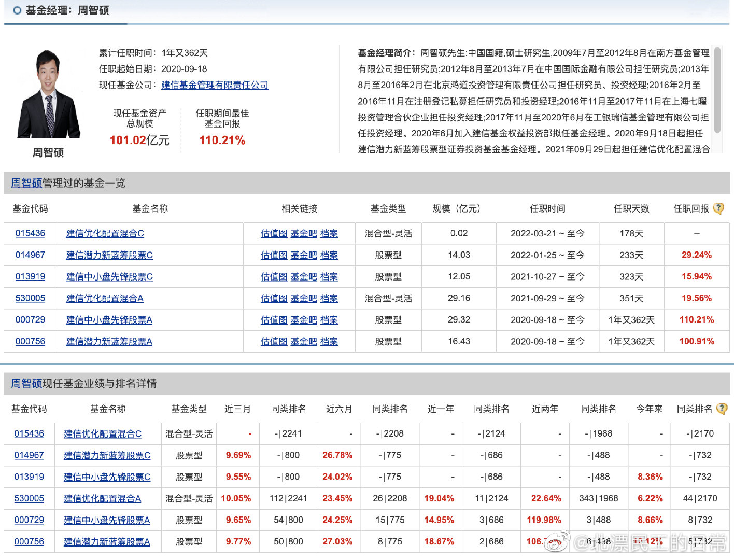Select the 100.91% tenure return cell
The height and width of the screenshot is (560, 734).
click(x=697, y=341)
